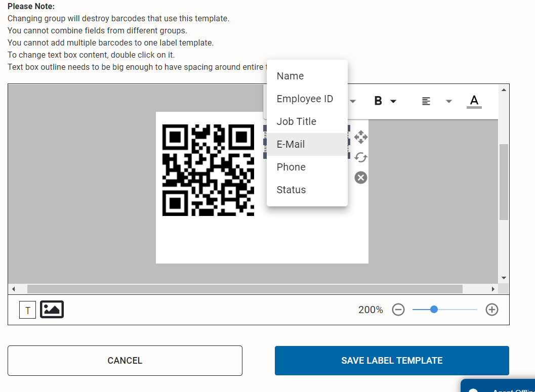535x392 pixels.
Task: Choose Employee ID from the field list
Action: [307, 99]
